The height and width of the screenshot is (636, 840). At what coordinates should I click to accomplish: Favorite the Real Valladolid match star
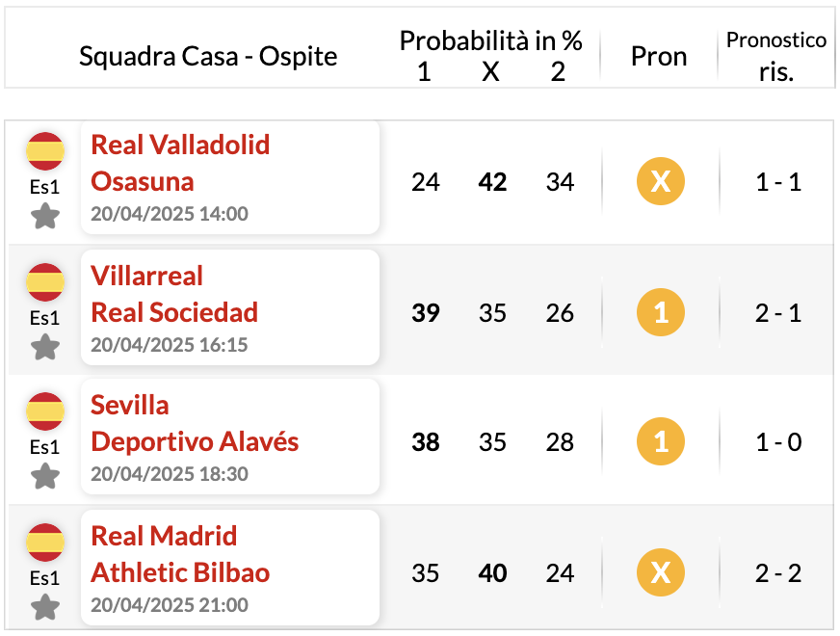[x=45, y=216]
